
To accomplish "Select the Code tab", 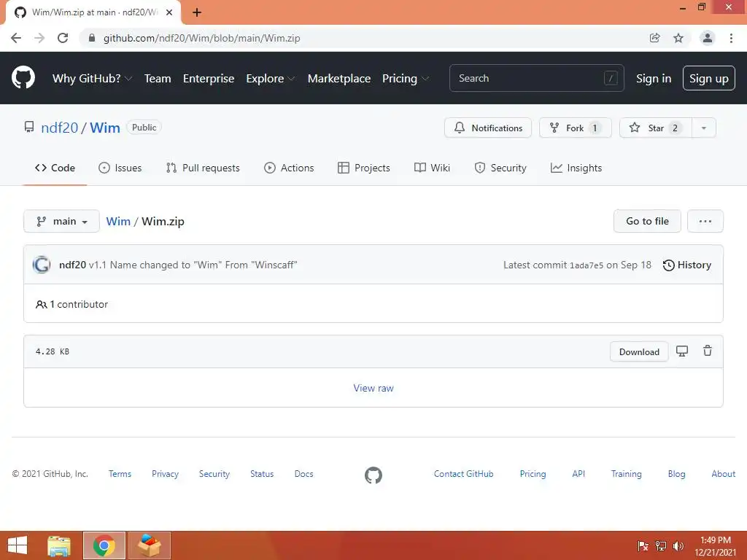I will (55, 168).
